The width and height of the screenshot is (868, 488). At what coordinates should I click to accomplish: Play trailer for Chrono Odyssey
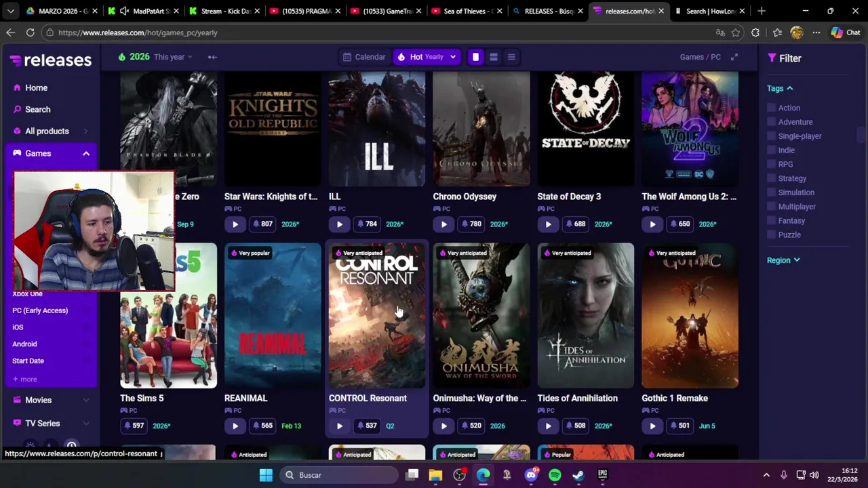click(443, 224)
